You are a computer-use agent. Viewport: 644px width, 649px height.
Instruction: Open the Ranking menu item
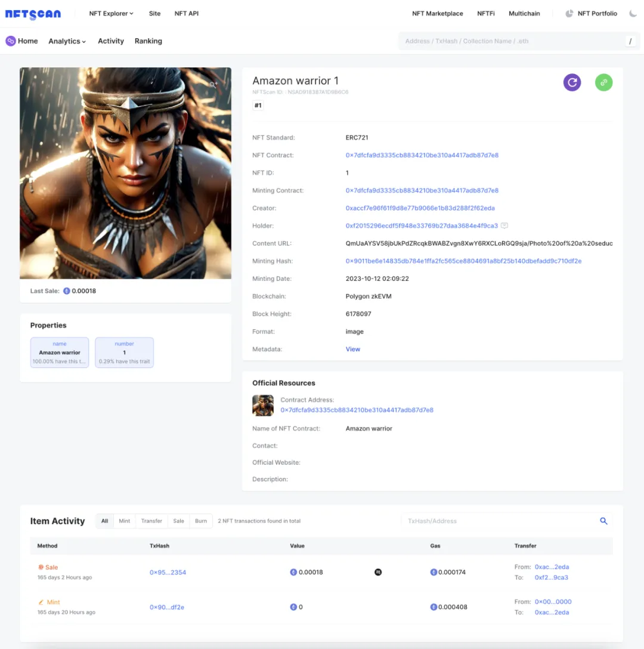[148, 41]
